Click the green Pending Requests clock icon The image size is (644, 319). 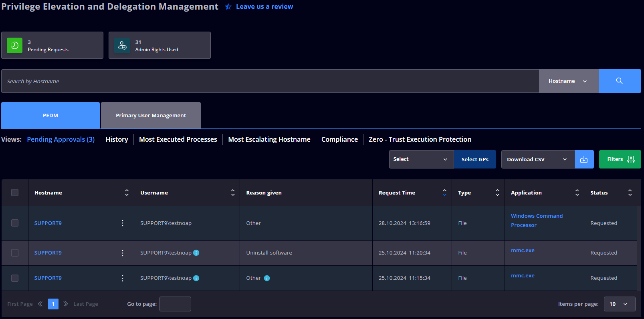tap(15, 46)
